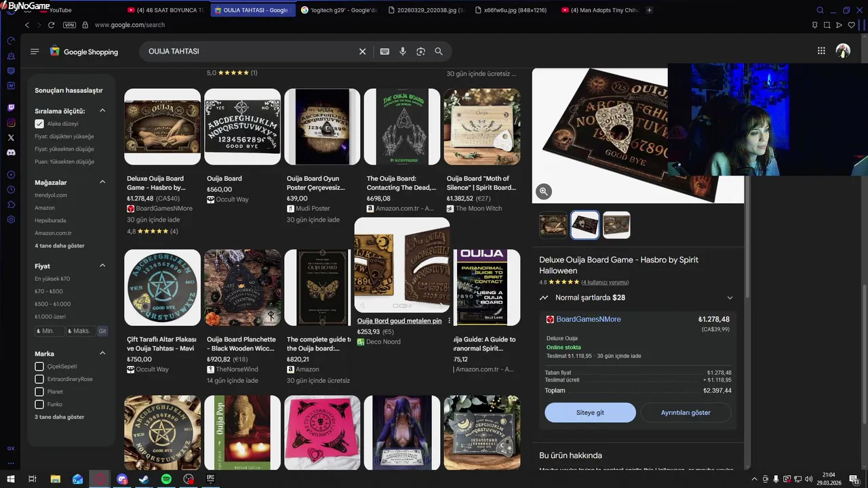Open the Ouija Bord goud metalen pin link
The image size is (868, 488).
coord(399,321)
